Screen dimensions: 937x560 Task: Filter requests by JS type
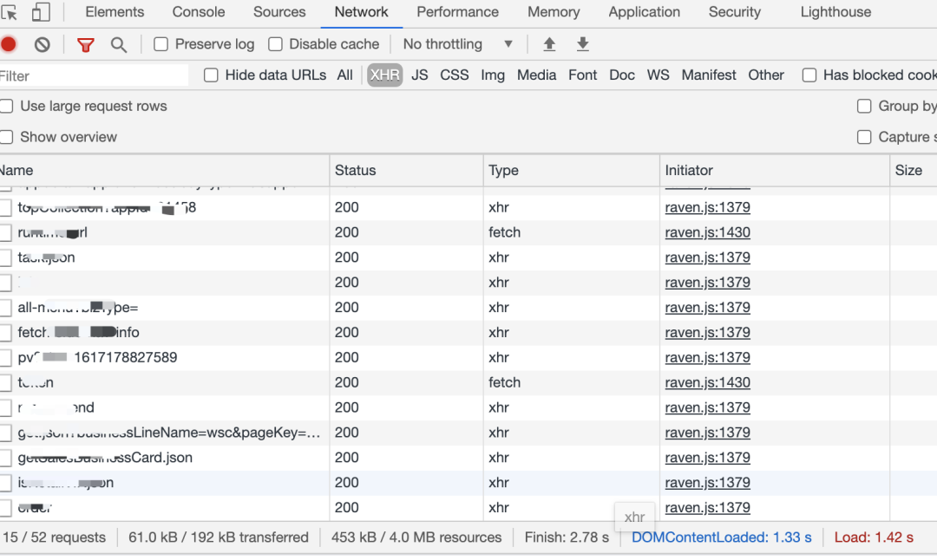tap(420, 75)
